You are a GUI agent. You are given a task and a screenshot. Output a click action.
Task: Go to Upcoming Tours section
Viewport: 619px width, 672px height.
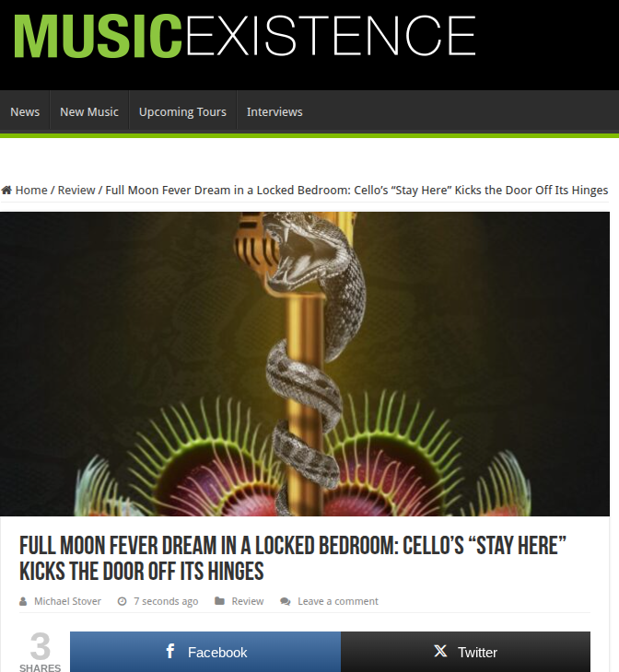[182, 112]
